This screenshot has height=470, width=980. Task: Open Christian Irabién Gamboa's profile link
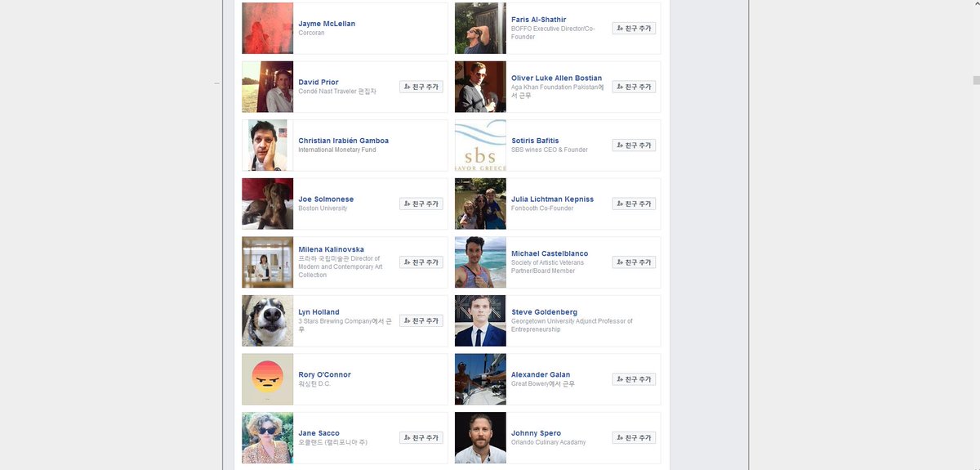point(343,141)
